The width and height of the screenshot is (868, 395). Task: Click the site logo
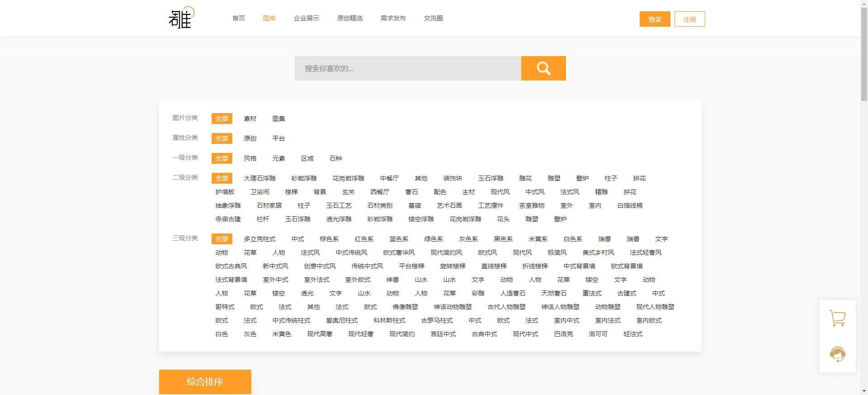[182, 18]
